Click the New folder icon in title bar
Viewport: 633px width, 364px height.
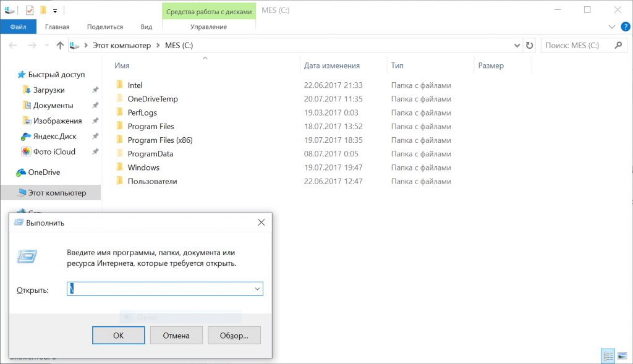pyautogui.click(x=43, y=11)
